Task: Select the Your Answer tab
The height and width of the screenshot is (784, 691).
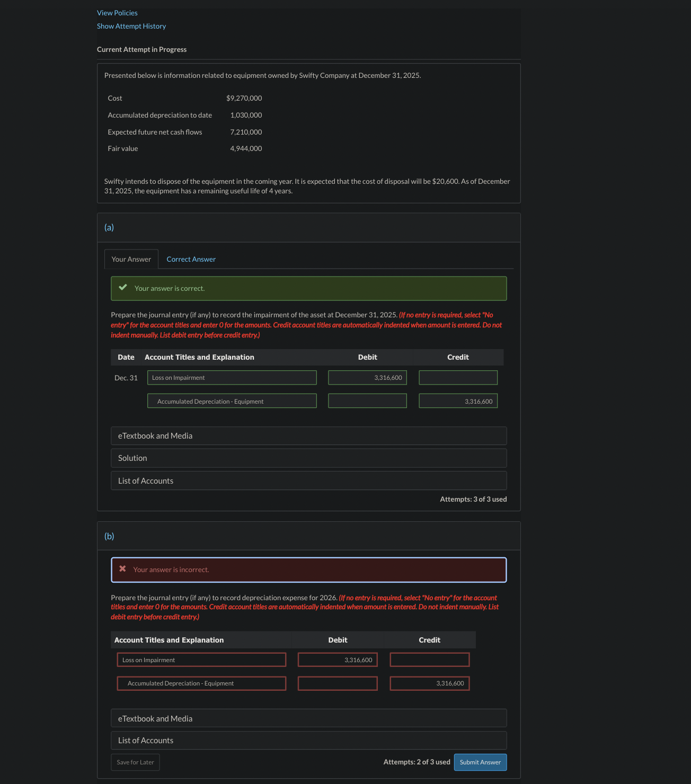Action: pyautogui.click(x=131, y=259)
